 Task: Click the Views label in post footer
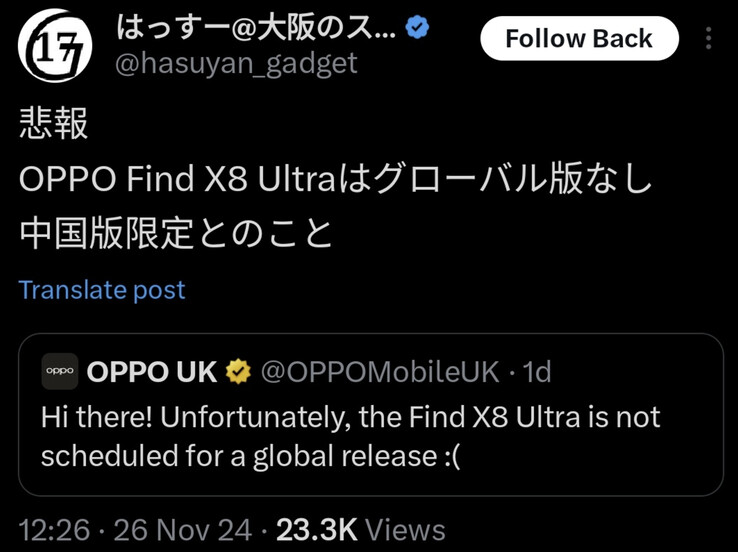tap(405, 529)
